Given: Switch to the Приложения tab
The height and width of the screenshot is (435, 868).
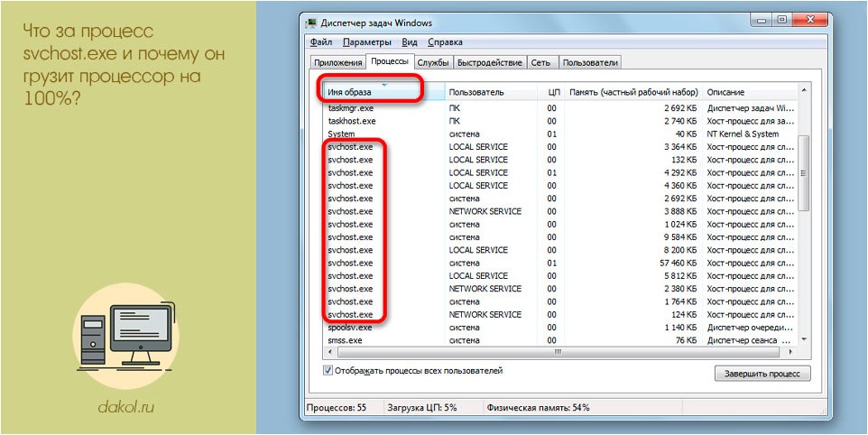Looking at the screenshot, I should (337, 62).
